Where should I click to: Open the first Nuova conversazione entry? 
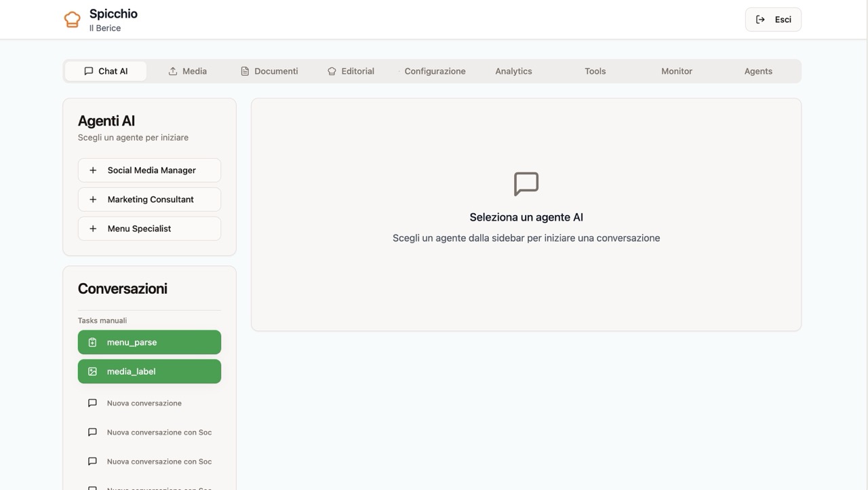(x=144, y=403)
